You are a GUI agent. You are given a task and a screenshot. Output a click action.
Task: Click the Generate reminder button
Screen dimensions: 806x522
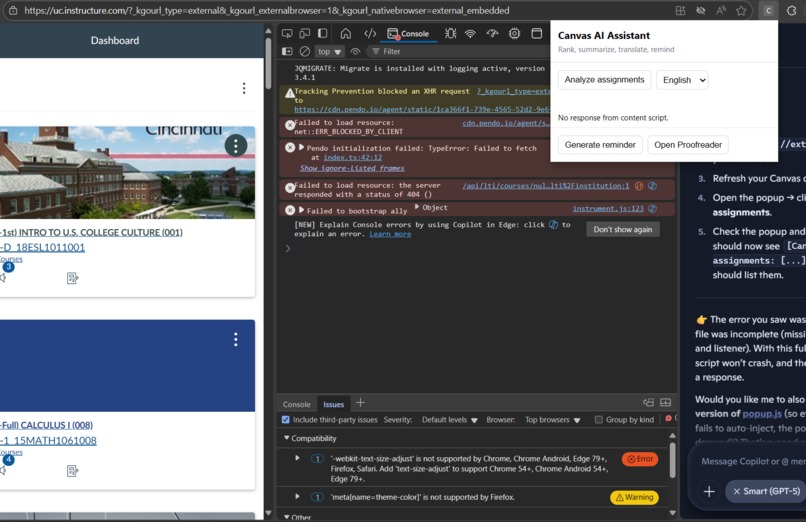600,145
